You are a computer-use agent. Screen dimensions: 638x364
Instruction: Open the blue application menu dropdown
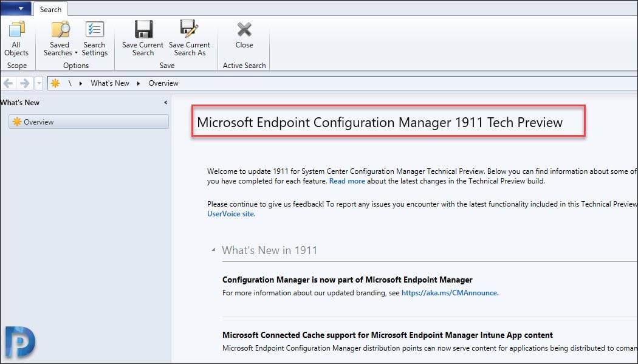[x=15, y=8]
